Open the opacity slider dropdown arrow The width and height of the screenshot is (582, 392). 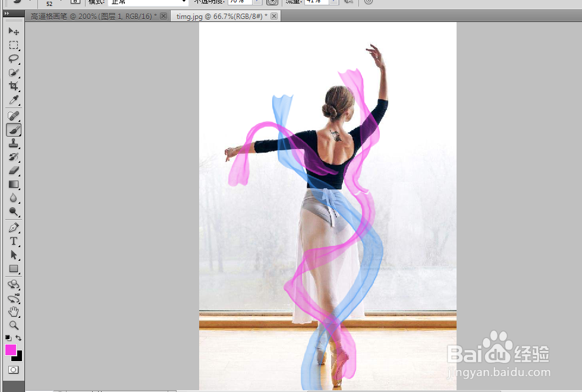(257, 2)
